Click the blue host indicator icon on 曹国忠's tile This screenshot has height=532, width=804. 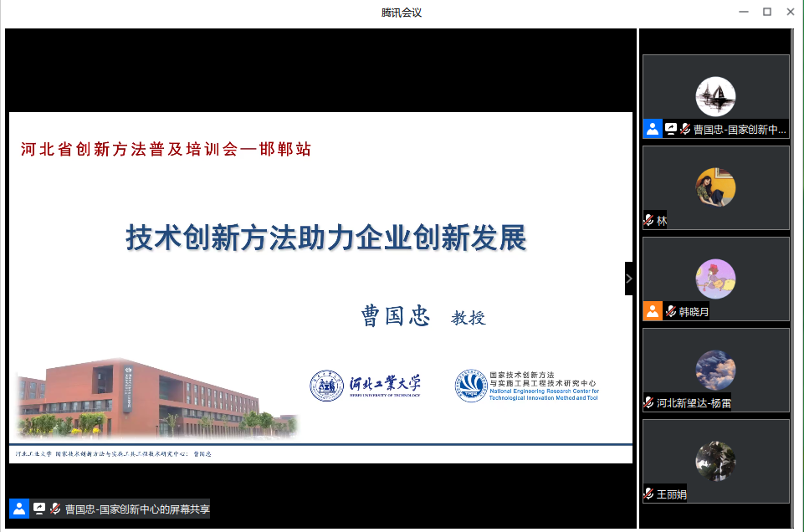tap(653, 130)
